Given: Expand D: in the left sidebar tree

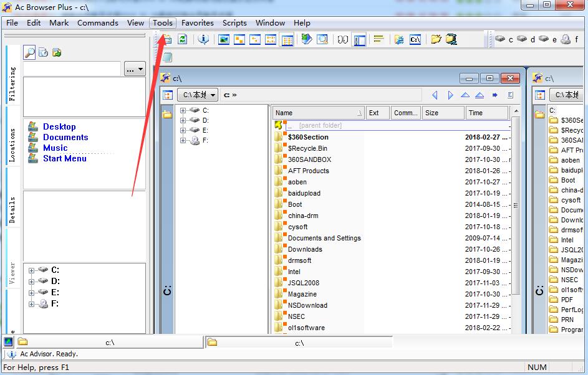Looking at the screenshot, I should (x=32, y=282).
